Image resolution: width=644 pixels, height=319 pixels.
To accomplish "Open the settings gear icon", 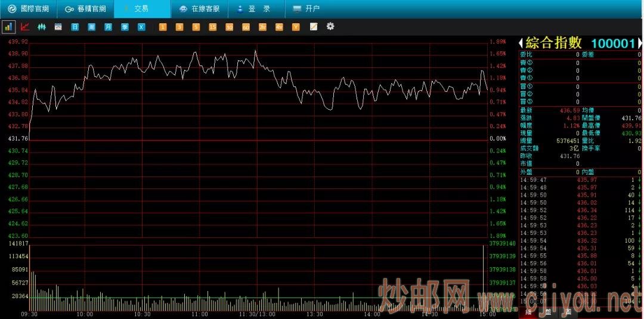I will (x=330, y=26).
